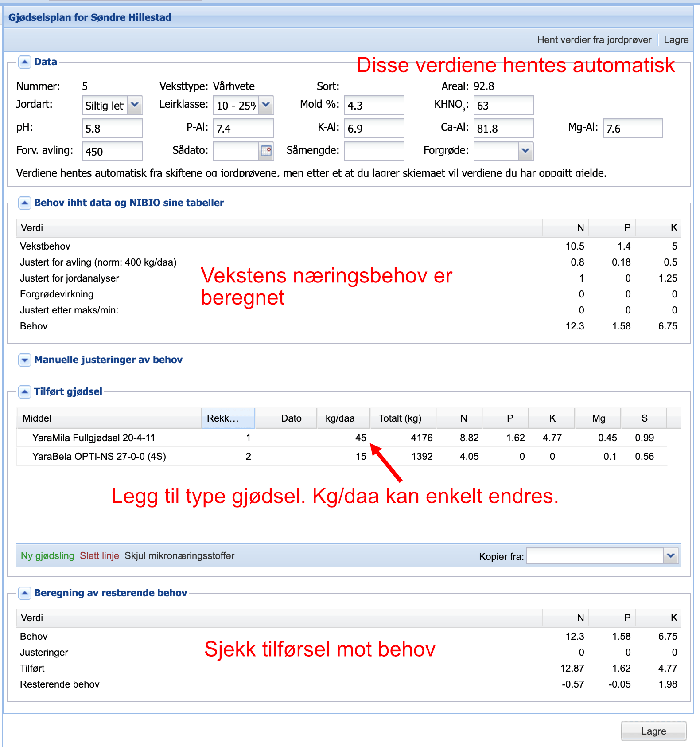
Task: Click the kg/daa column header
Action: coord(343,418)
